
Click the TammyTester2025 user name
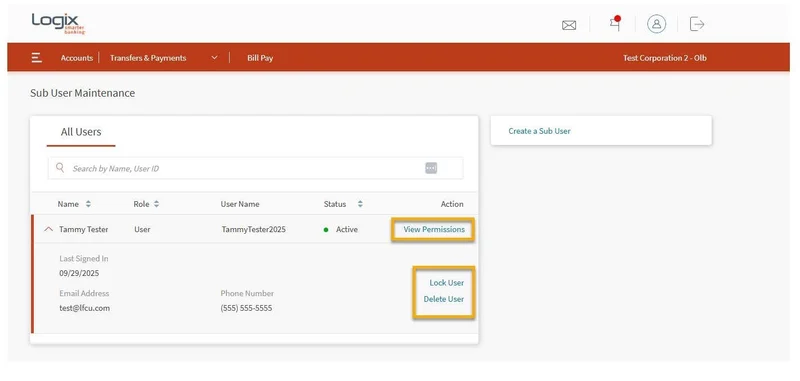(254, 230)
